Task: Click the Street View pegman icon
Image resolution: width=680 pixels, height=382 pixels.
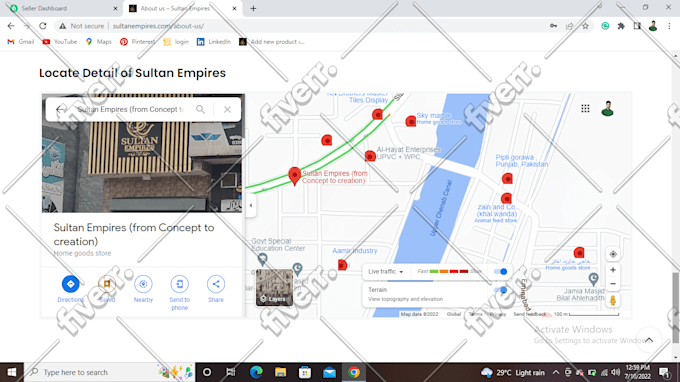Action: tap(613, 300)
